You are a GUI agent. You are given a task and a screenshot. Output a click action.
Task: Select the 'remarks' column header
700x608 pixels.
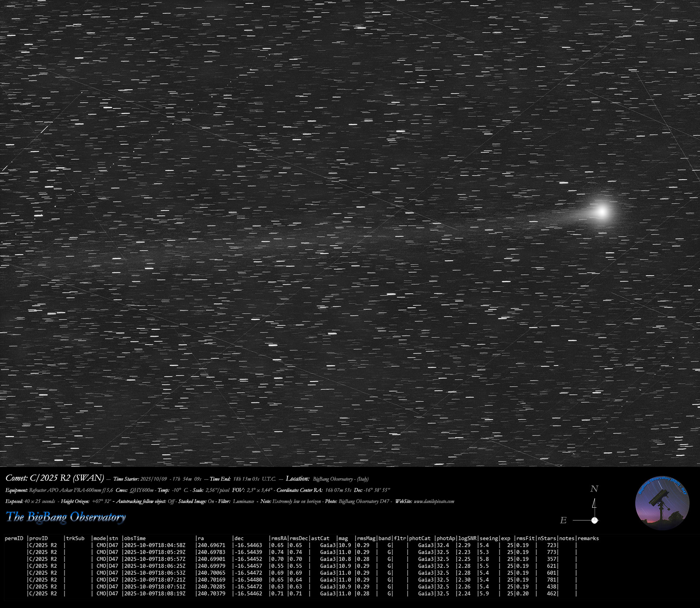pyautogui.click(x=588, y=538)
